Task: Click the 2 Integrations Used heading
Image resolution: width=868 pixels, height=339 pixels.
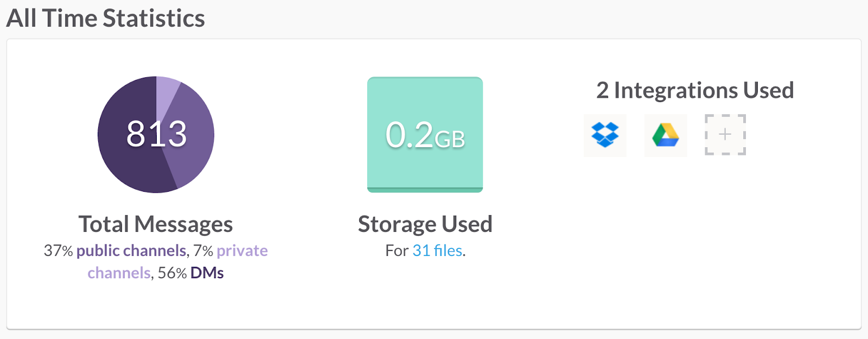Action: [x=695, y=90]
